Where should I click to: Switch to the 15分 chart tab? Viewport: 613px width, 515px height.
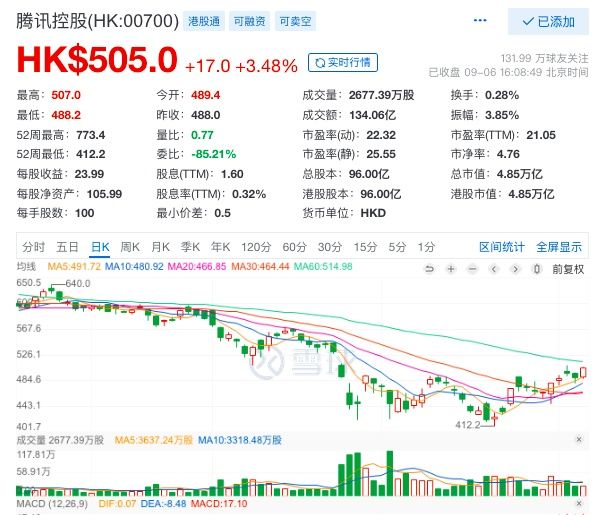tap(365, 247)
